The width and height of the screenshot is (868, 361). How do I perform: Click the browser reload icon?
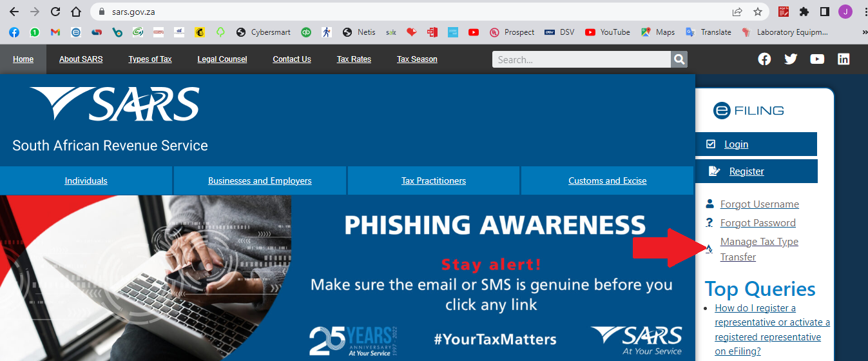[55, 12]
